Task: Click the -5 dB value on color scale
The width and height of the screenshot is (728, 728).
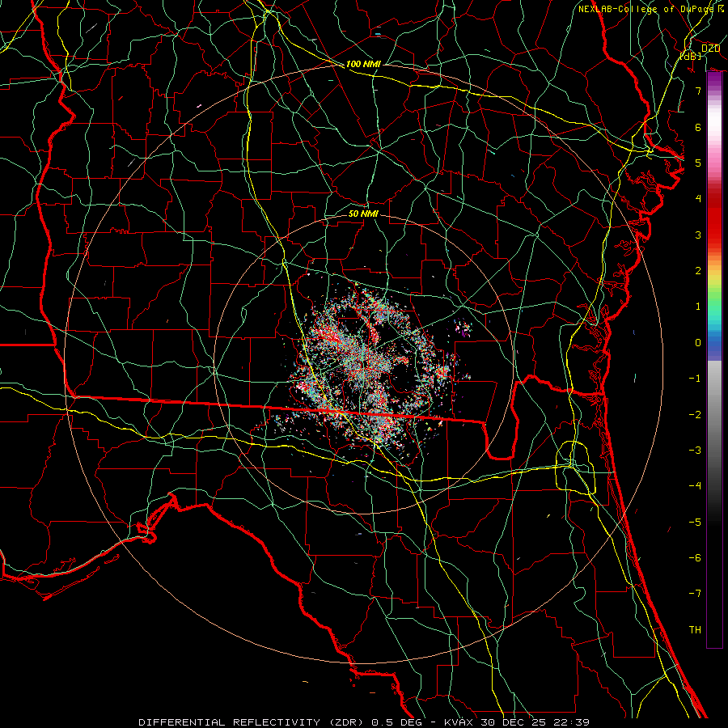Action: (695, 523)
